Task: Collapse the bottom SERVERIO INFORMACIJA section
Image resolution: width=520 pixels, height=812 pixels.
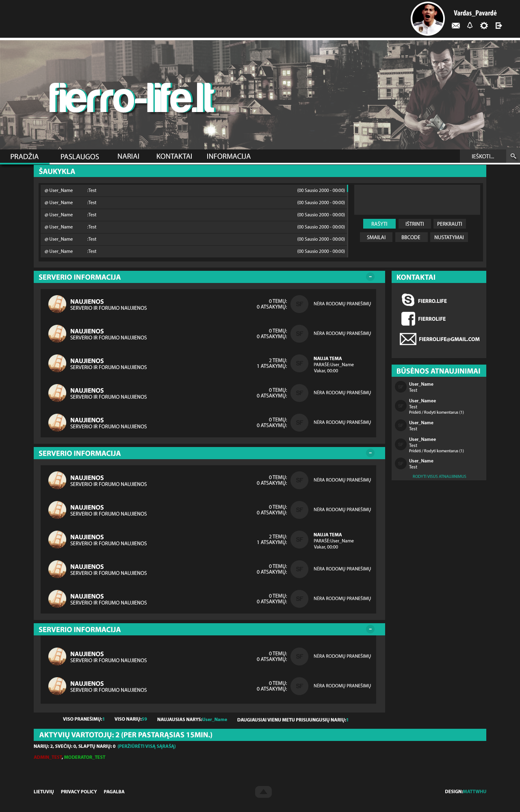Action: pyautogui.click(x=370, y=629)
